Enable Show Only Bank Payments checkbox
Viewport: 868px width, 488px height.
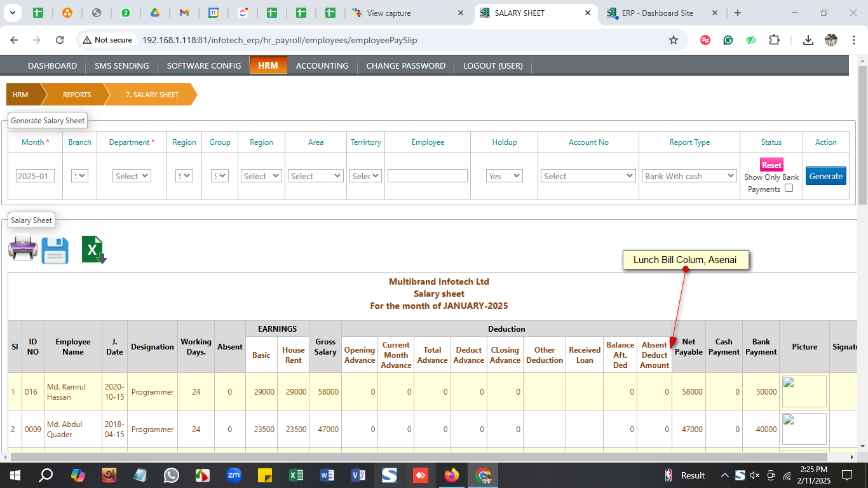789,188
